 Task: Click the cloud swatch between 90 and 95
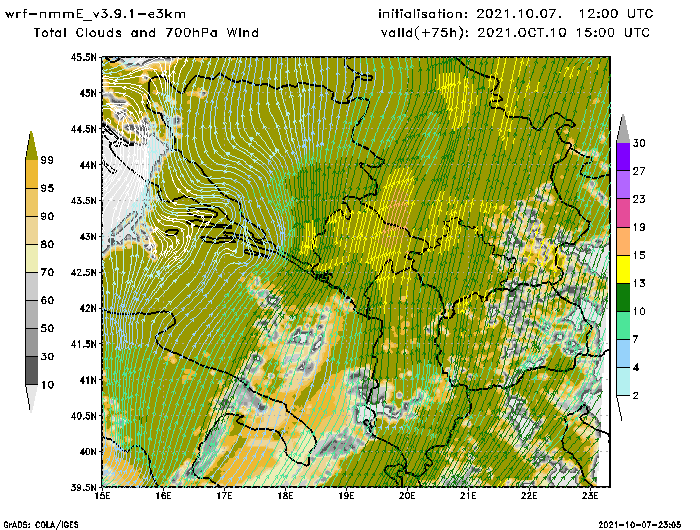click(32, 202)
